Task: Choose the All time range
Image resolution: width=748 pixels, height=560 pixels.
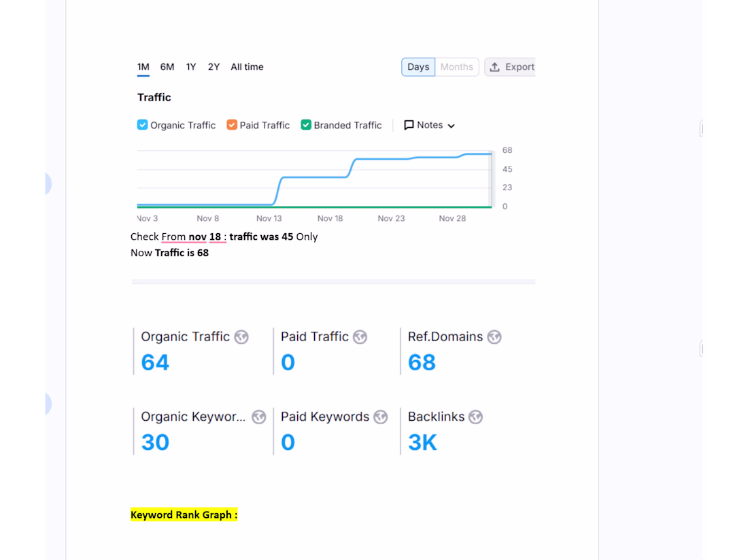Action: pos(247,67)
